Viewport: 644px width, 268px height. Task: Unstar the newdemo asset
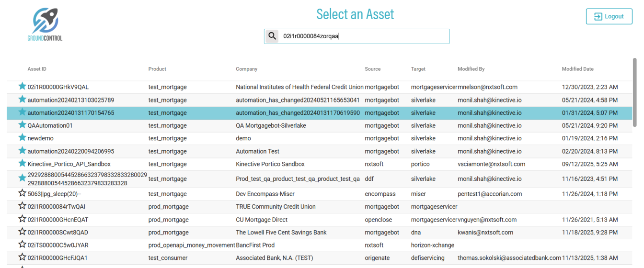click(22, 138)
